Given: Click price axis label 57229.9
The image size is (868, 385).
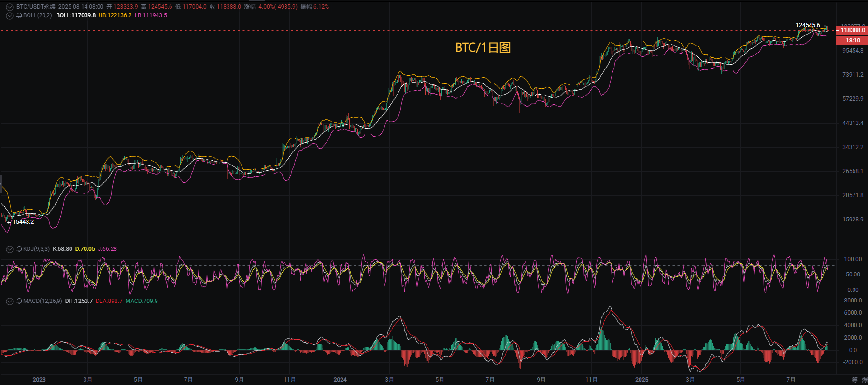Looking at the screenshot, I should click(x=853, y=99).
